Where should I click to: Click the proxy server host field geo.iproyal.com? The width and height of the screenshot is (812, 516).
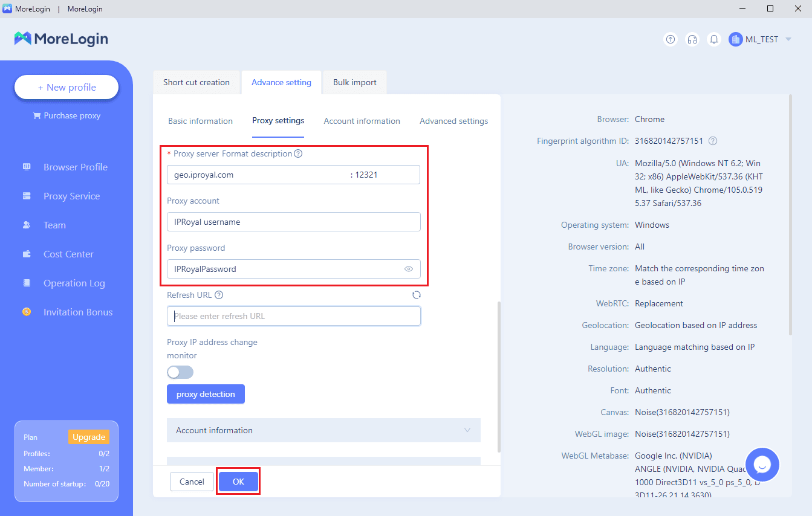258,175
